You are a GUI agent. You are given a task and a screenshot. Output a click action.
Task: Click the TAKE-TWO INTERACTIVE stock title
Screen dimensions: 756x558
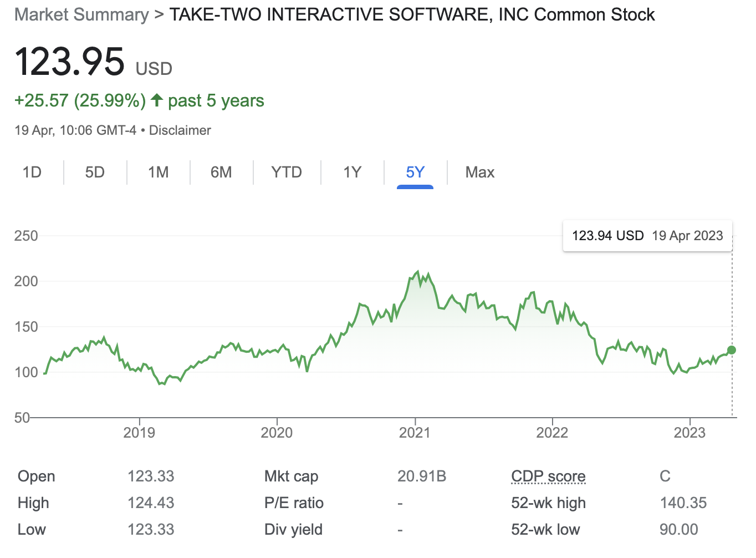tap(412, 15)
